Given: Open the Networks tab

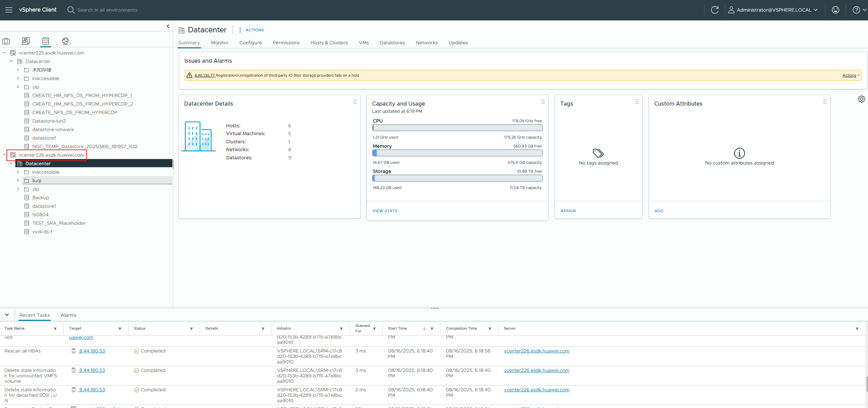Looking at the screenshot, I should point(427,43).
